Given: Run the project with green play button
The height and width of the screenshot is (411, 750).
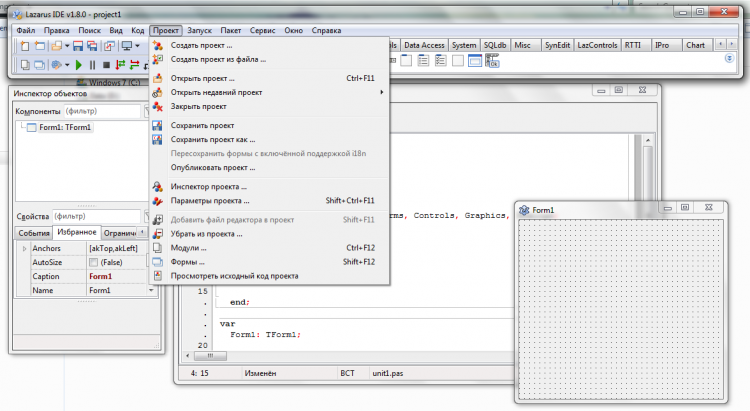Looking at the screenshot, I should [79, 65].
